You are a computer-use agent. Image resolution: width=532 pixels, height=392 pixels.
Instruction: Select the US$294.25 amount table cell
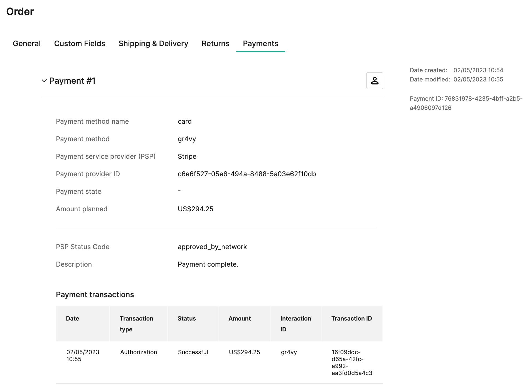244,352
